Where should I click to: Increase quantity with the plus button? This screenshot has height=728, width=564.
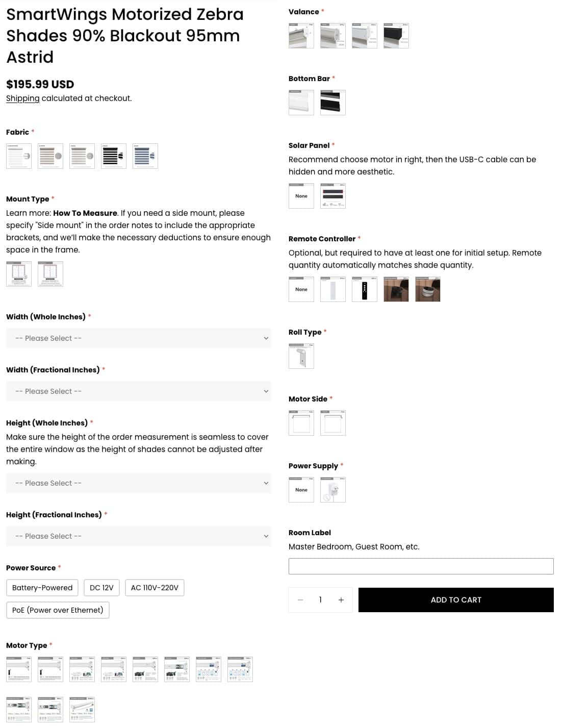(x=341, y=600)
